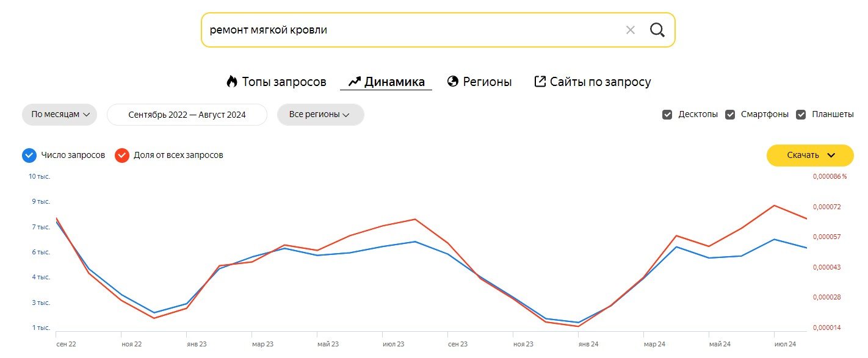
Task: Click the chart's peak red point near июл 24
Action: pos(774,206)
